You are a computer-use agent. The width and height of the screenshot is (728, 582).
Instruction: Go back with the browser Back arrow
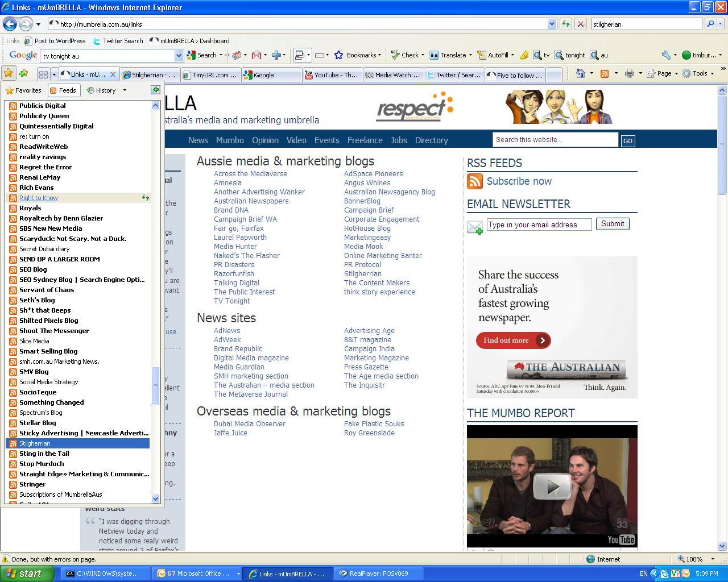10,24
